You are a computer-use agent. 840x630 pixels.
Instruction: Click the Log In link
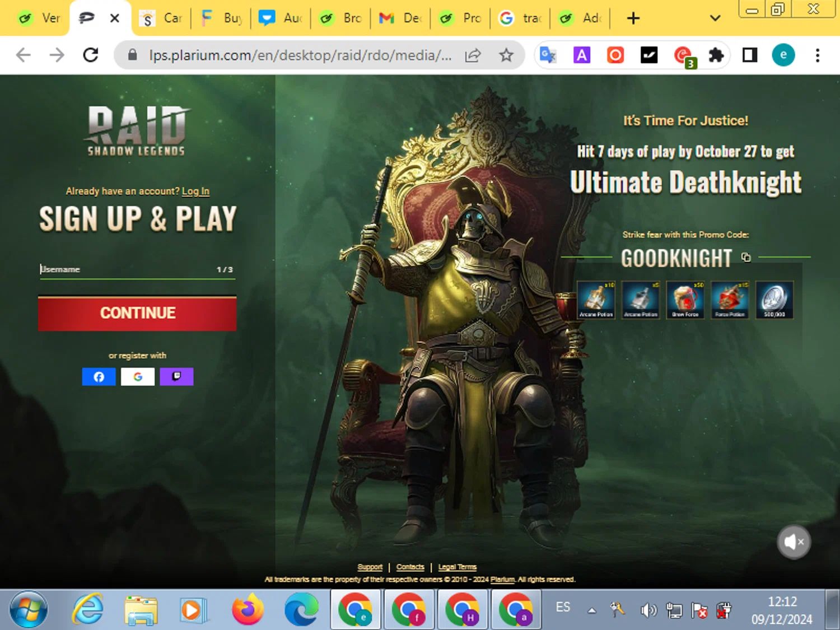[195, 192]
